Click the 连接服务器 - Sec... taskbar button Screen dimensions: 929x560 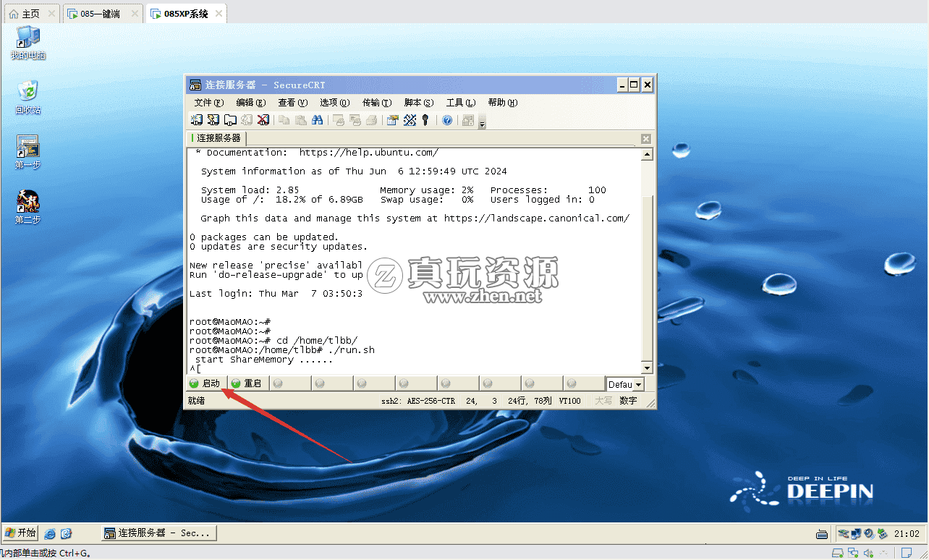tap(159, 533)
